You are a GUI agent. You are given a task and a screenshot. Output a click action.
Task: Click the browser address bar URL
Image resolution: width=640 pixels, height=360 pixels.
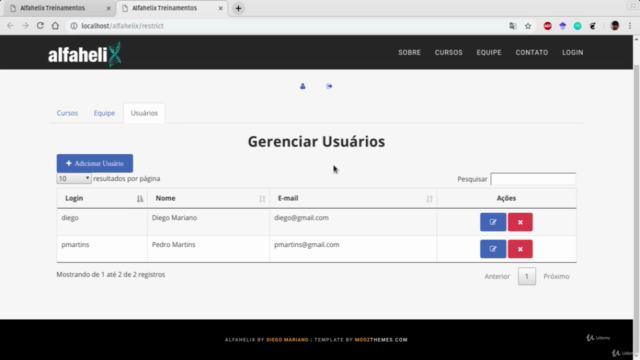(x=122, y=26)
